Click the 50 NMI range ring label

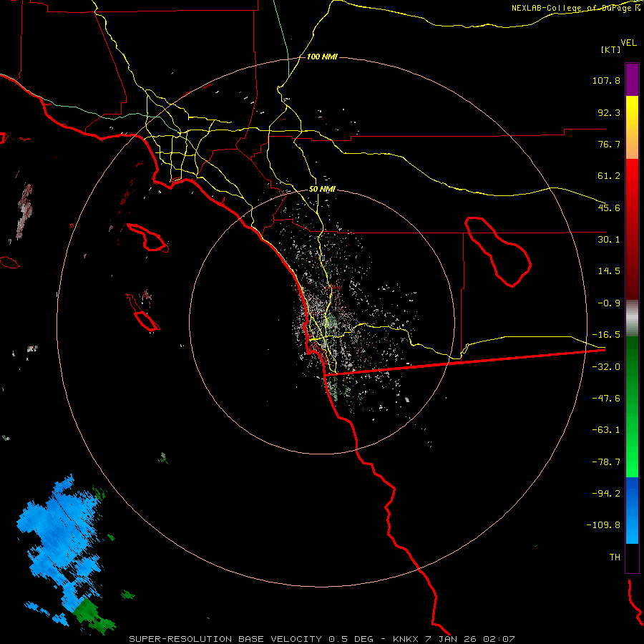click(322, 190)
